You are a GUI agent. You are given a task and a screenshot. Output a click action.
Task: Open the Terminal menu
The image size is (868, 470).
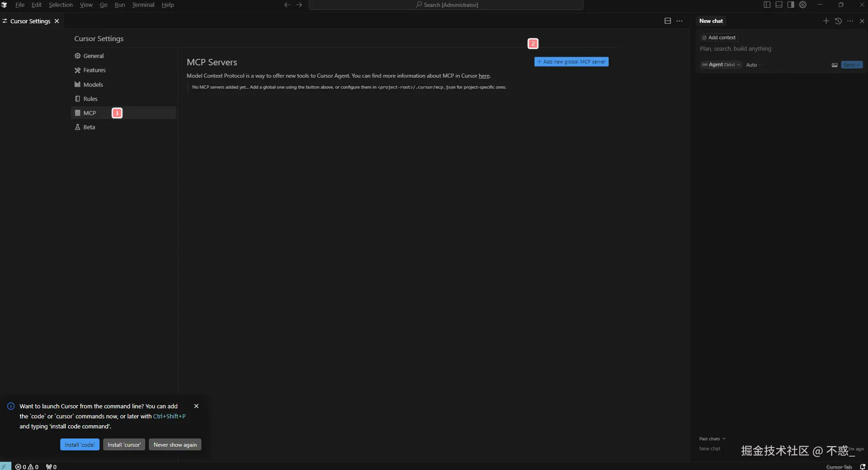tap(143, 5)
